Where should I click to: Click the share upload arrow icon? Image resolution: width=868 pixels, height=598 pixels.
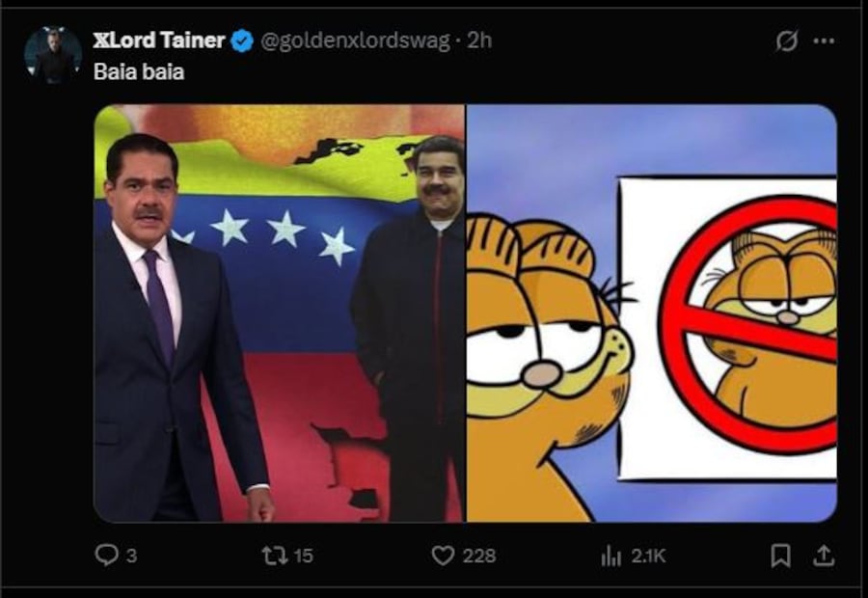click(x=824, y=556)
